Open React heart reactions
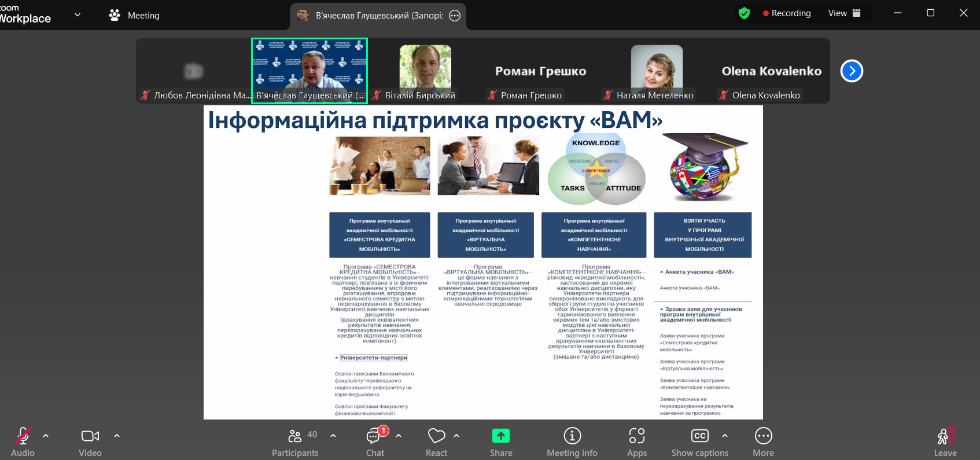This screenshot has height=460, width=980. (x=437, y=441)
